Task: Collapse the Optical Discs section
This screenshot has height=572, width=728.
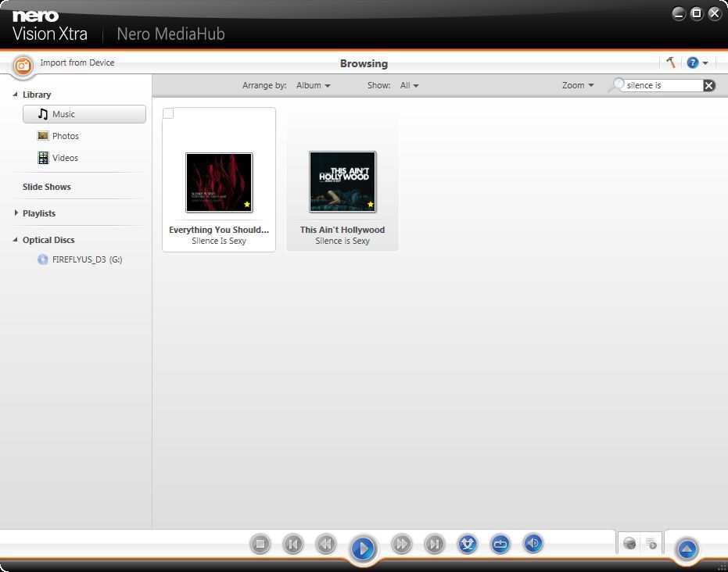Action: click(x=15, y=239)
